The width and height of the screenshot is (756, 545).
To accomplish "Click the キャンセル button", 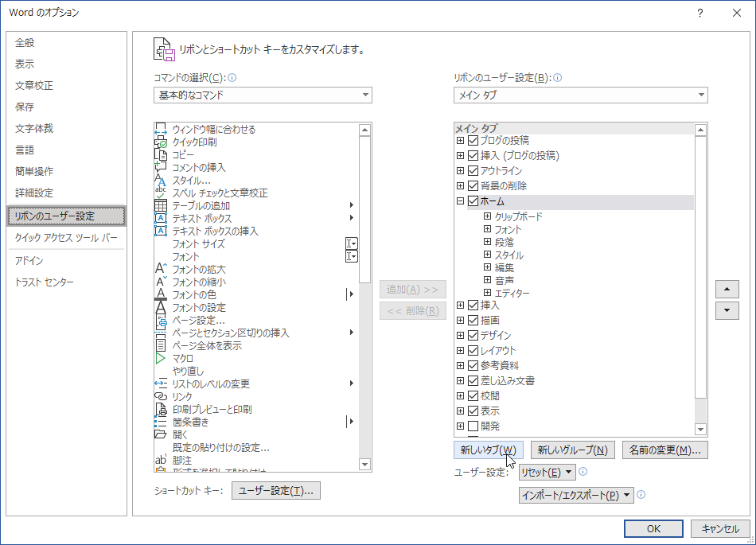I will point(720,528).
